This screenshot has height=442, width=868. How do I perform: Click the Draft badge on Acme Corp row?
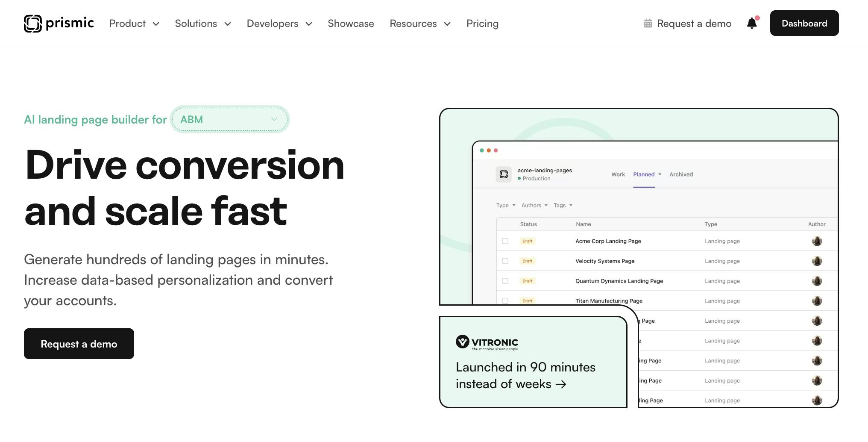pos(527,241)
